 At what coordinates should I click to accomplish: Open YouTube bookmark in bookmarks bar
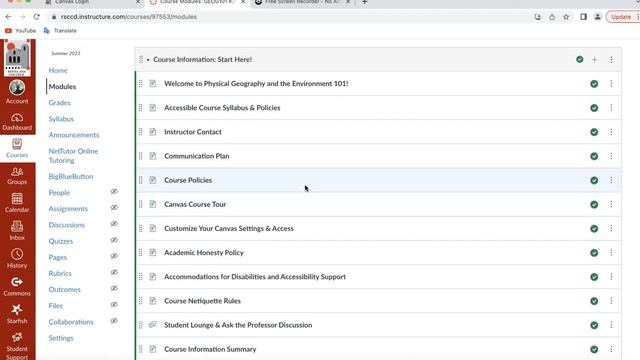pyautogui.click(x=20, y=31)
